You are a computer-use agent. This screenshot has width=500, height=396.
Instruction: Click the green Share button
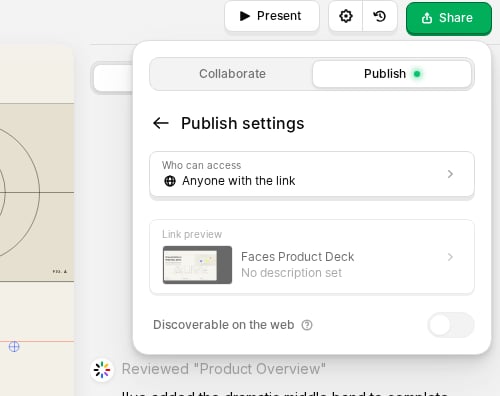click(449, 18)
